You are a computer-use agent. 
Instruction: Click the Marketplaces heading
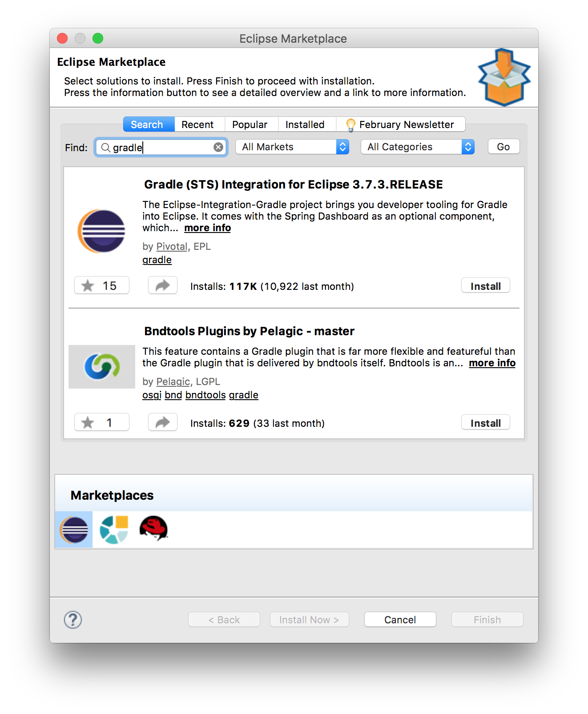(x=112, y=495)
